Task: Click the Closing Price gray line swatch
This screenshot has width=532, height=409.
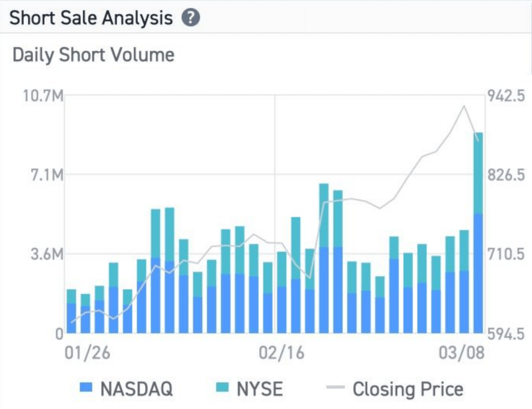Action: (336, 388)
